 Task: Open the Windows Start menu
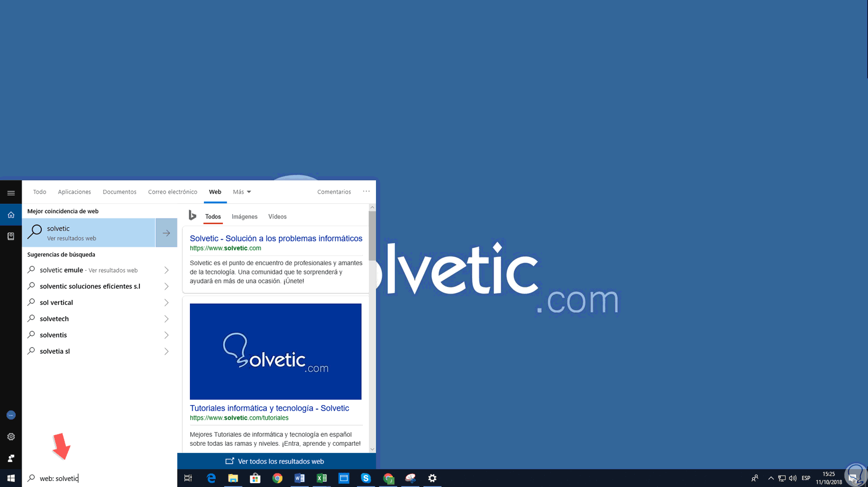tap(11, 478)
